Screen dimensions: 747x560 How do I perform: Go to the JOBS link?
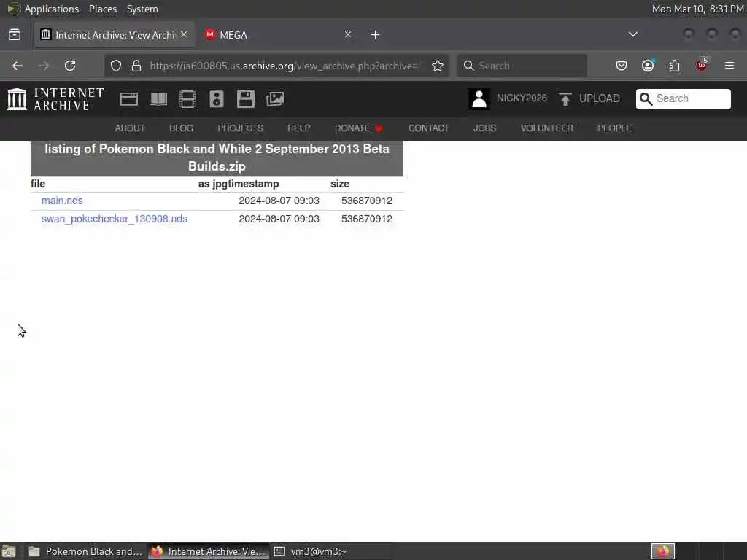(485, 128)
